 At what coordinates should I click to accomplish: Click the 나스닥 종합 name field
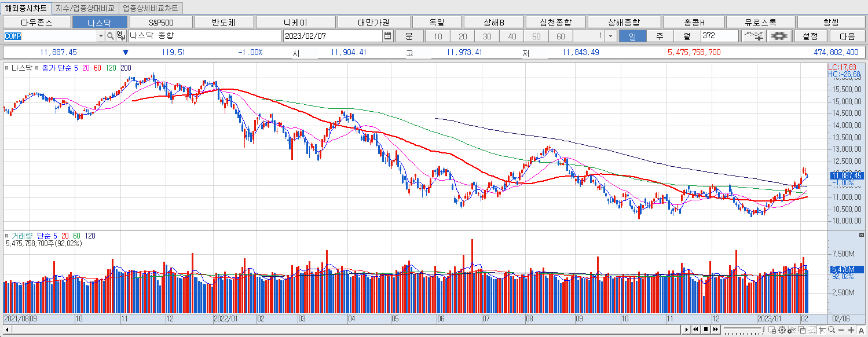click(204, 36)
